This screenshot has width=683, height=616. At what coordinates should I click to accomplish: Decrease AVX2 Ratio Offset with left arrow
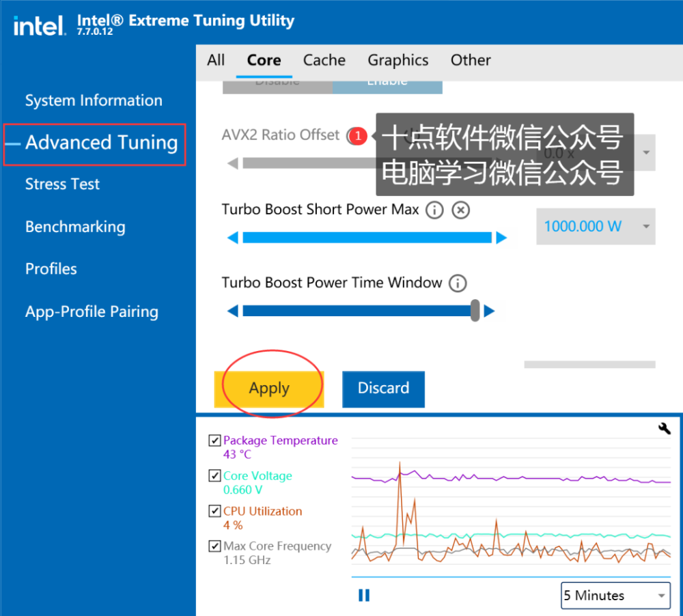coord(233,163)
